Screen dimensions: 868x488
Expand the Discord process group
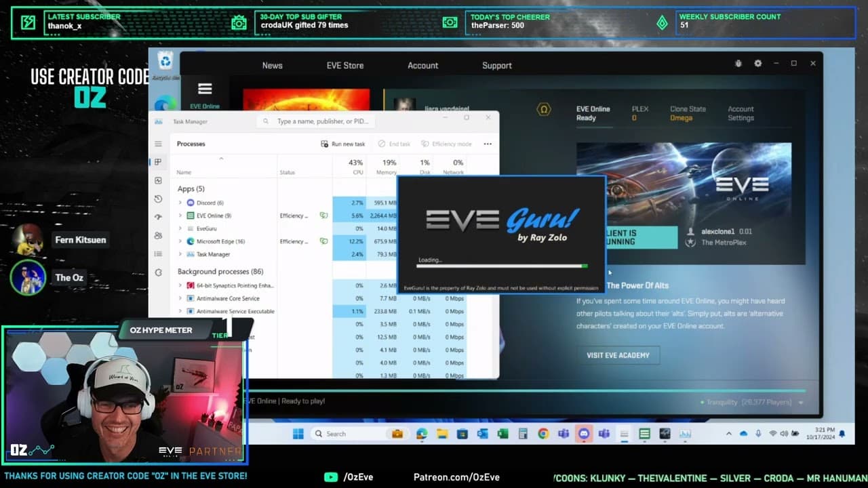(x=180, y=203)
